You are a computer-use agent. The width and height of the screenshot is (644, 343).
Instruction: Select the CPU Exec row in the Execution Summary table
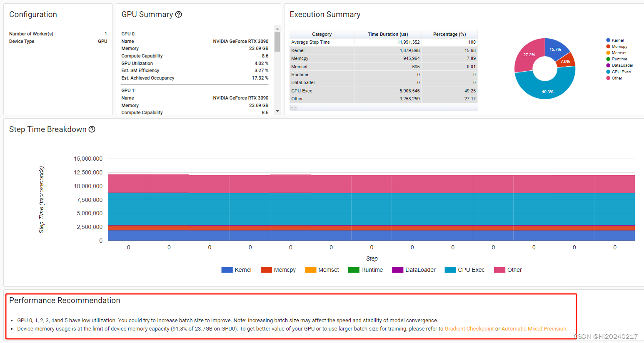(383, 91)
